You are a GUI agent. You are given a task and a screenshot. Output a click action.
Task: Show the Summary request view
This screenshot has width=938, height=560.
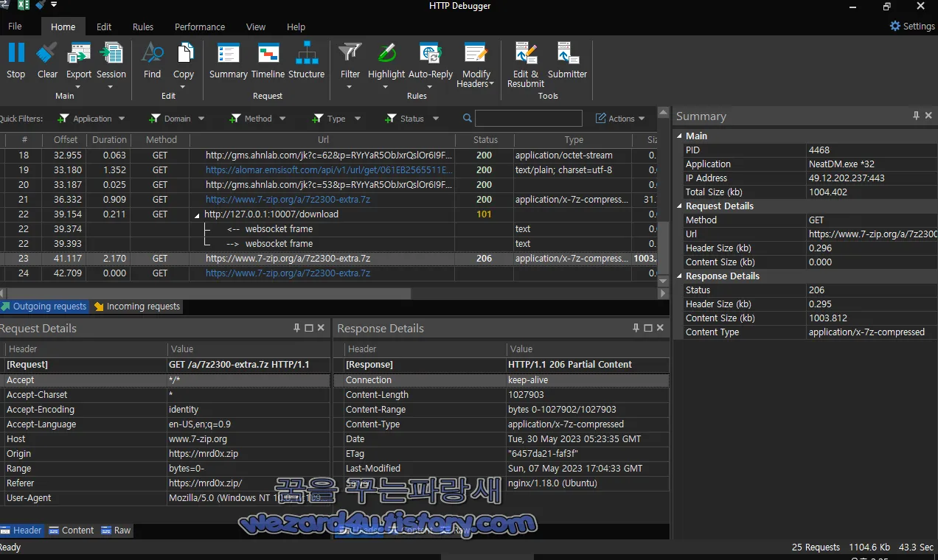[229, 53]
